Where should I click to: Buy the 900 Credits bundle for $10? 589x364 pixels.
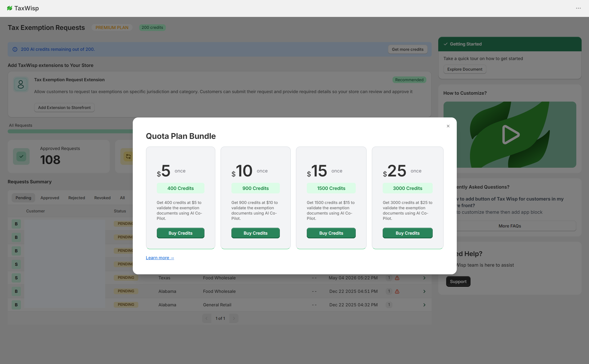tap(255, 233)
